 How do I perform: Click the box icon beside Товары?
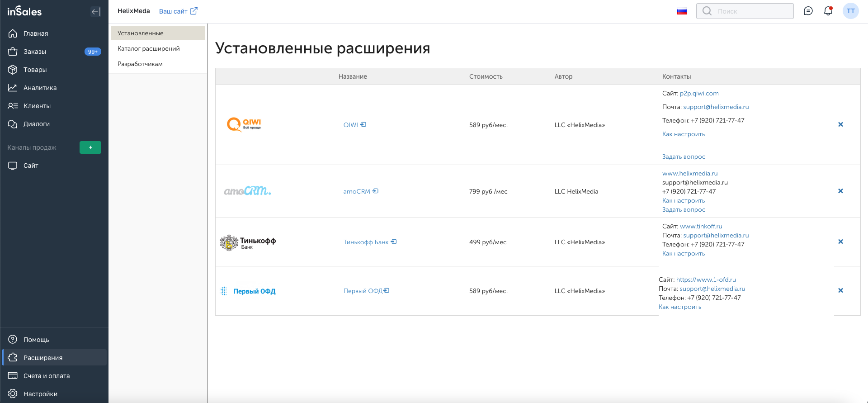[x=13, y=70]
